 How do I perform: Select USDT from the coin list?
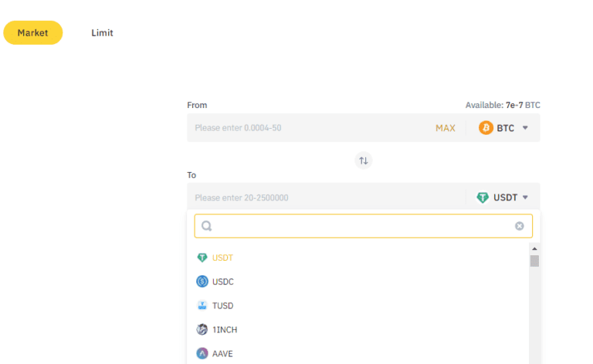click(222, 258)
